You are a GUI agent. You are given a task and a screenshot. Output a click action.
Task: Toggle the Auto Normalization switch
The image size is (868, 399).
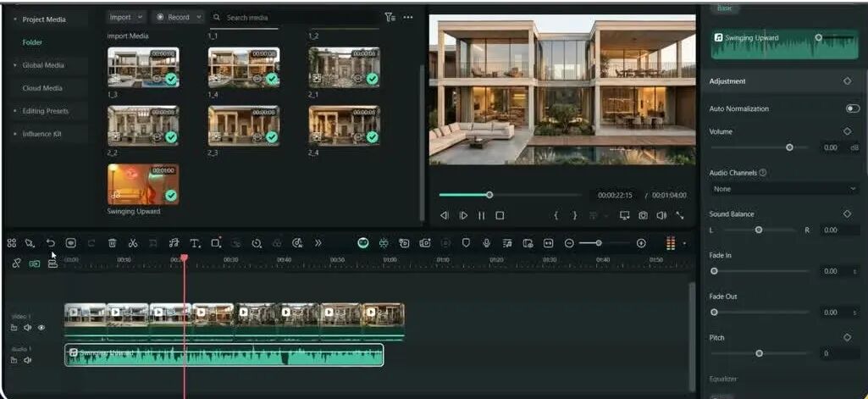(x=853, y=108)
